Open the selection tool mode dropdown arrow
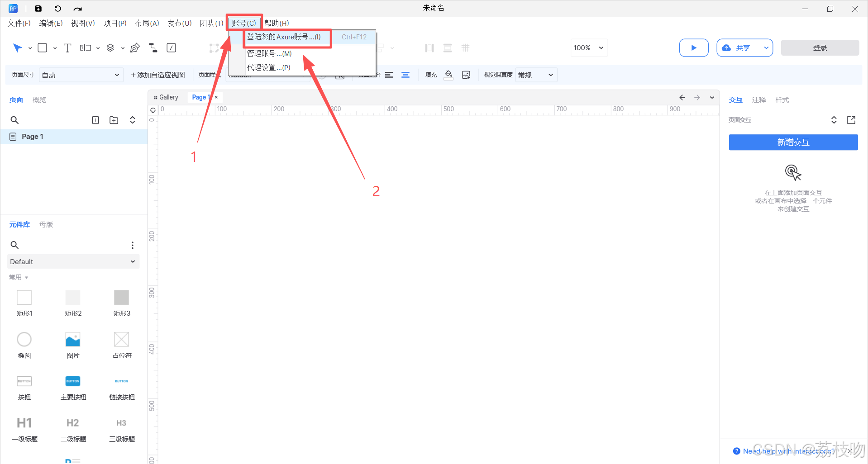This screenshot has height=464, width=868. point(30,48)
